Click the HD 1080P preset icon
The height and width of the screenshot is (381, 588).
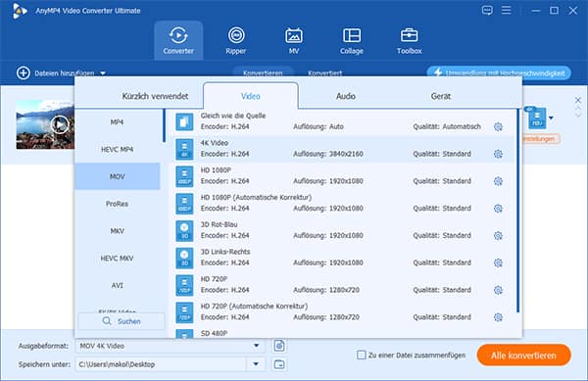coord(184,176)
